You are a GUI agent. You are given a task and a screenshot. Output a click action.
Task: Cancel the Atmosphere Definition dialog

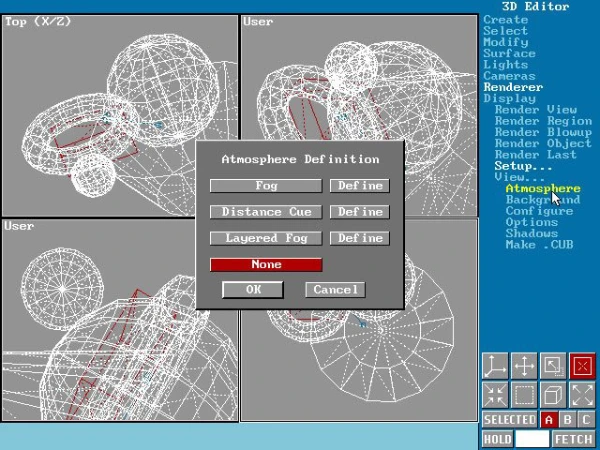335,290
